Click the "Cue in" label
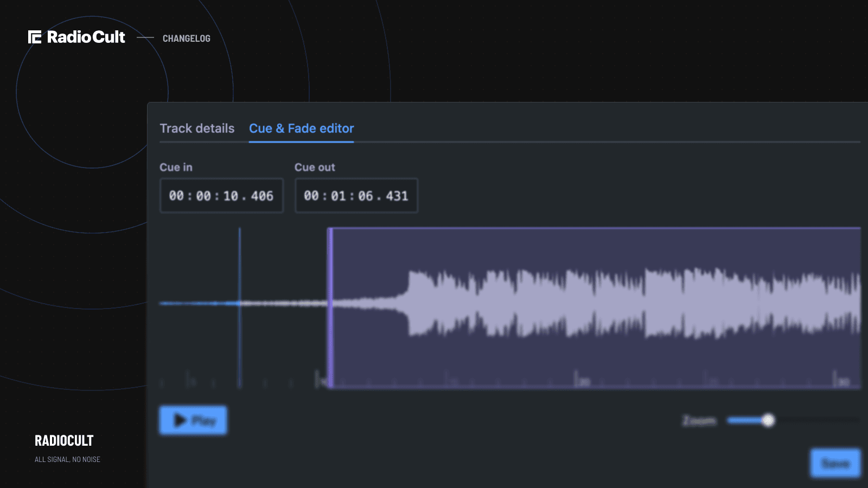Screen dimensions: 868x488 click(176, 168)
